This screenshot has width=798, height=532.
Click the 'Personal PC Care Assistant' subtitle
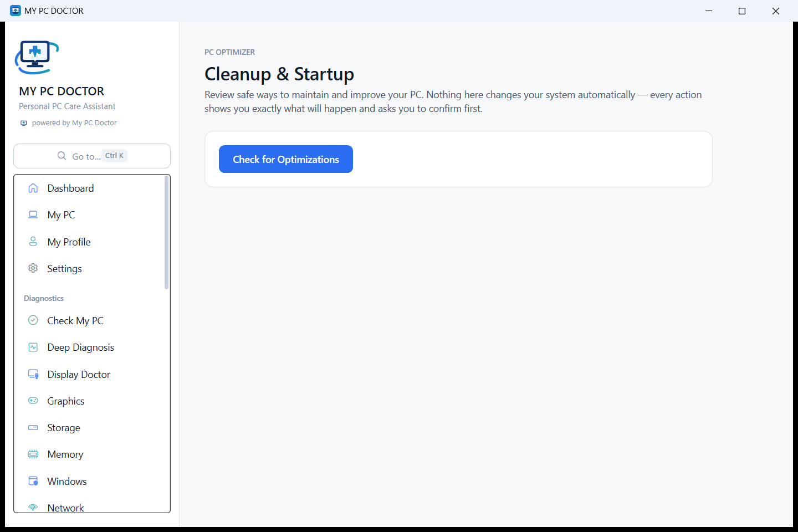67,106
